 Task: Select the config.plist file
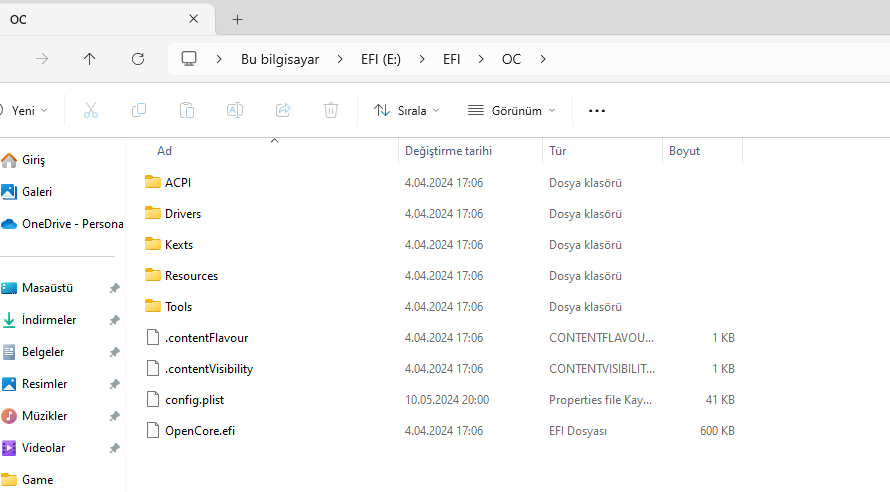194,400
